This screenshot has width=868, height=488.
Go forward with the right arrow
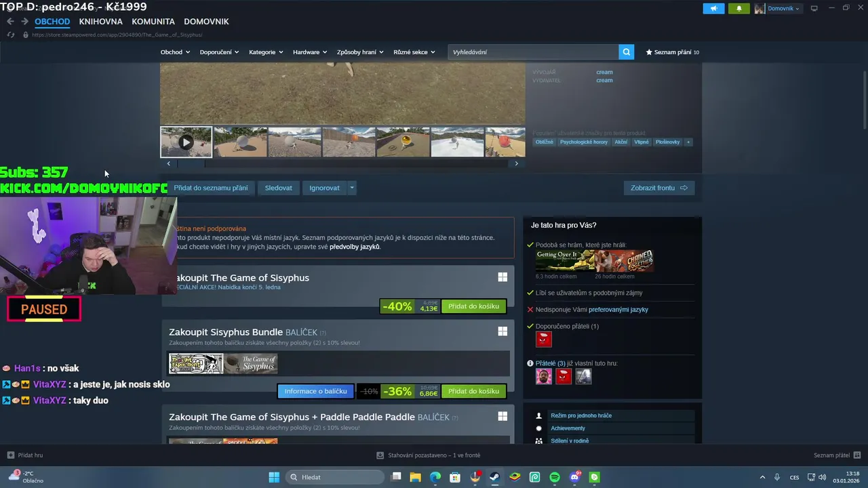(24, 22)
